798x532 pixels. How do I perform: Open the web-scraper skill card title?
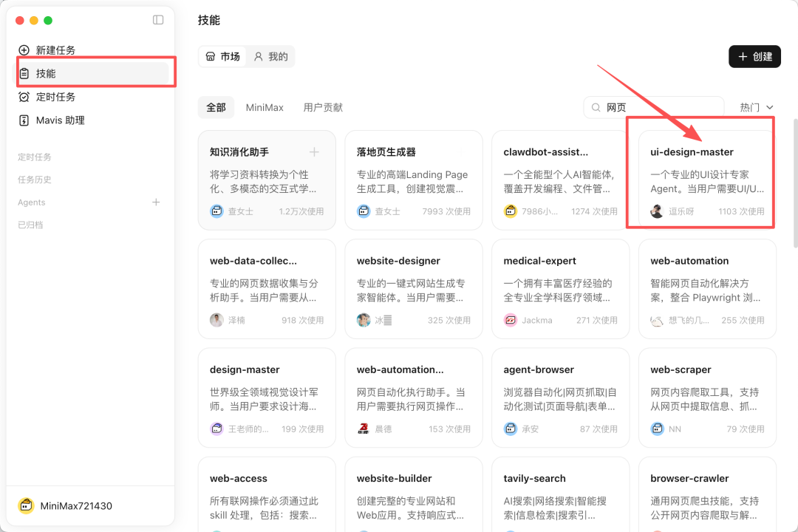(x=681, y=369)
